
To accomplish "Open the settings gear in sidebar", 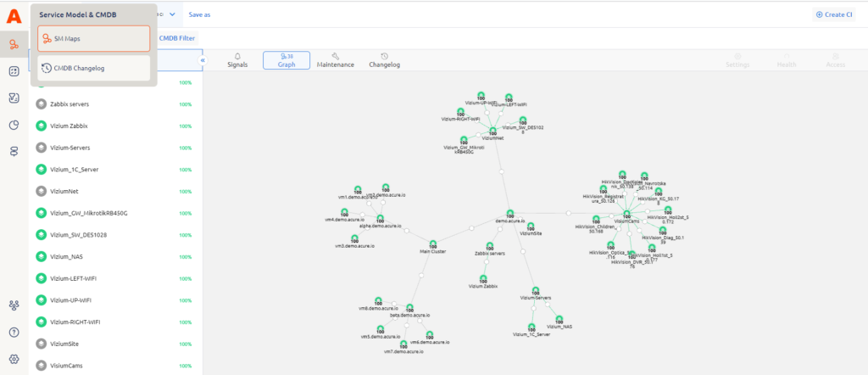I will tap(14, 359).
